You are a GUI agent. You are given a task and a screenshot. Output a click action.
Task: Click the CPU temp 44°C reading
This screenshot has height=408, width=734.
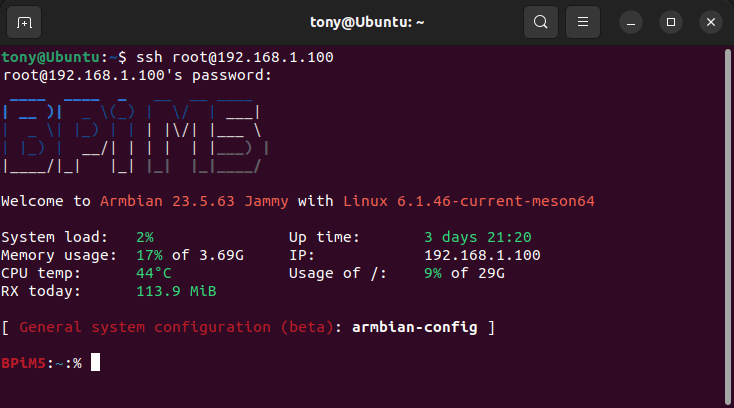click(x=154, y=273)
